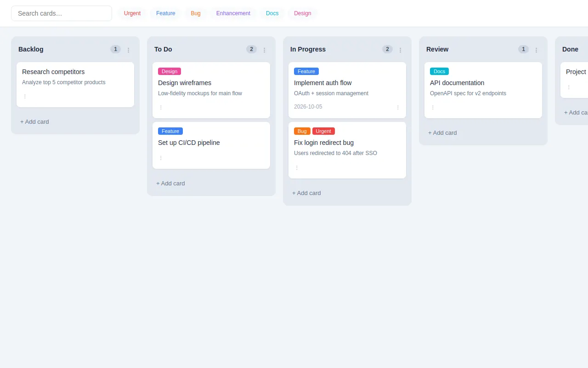
Task: Click the Feature tag on Set up CI/CD pipeline
Action: click(x=170, y=131)
